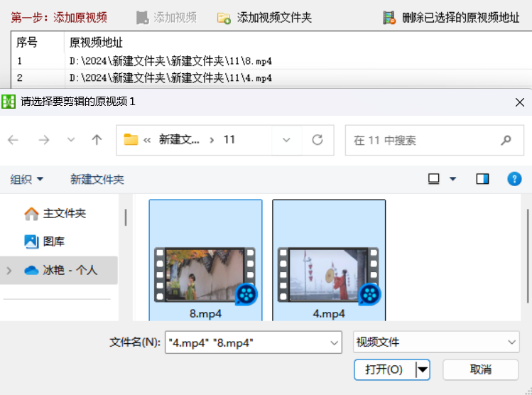Click the 序号 column header
This screenshot has width=532, height=395.
27,43
